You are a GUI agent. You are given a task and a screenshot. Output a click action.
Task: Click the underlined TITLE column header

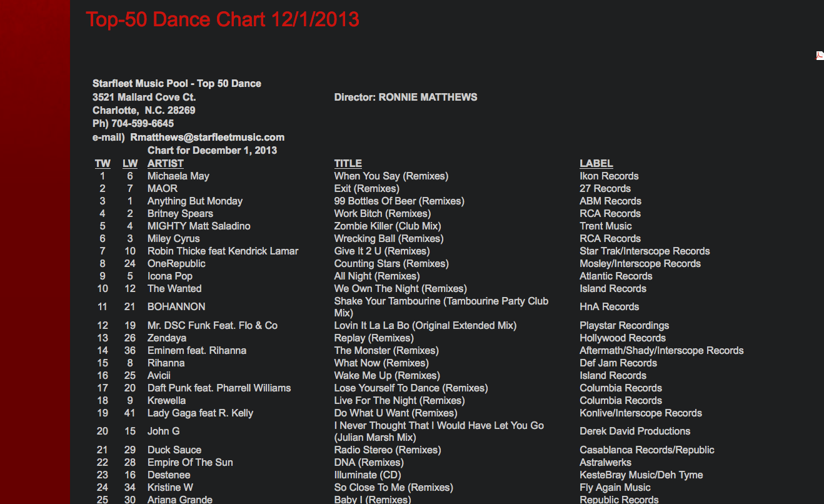[348, 164]
